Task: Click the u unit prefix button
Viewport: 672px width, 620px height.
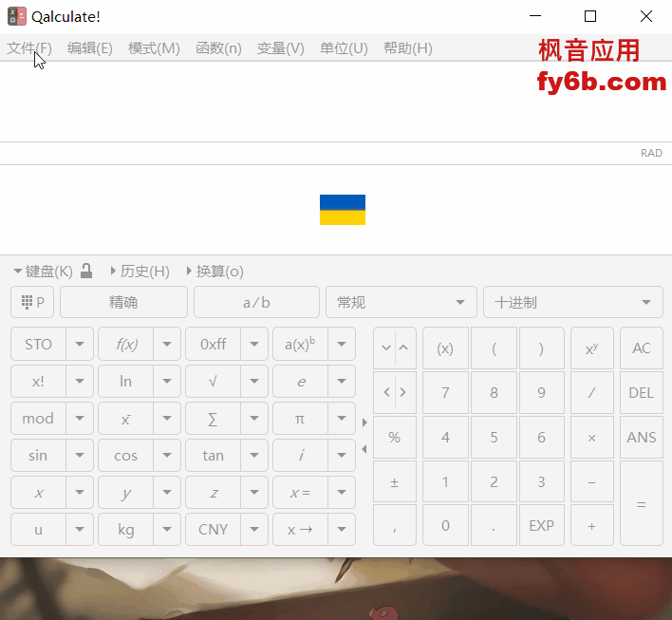Action: (38, 529)
